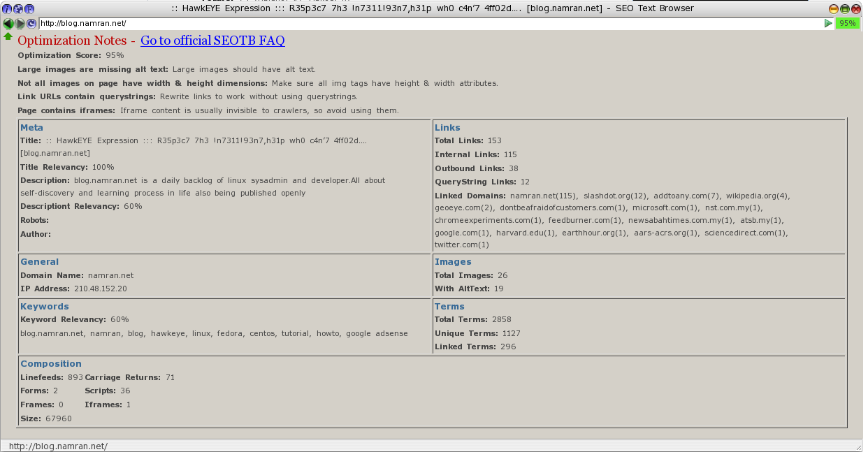The height and width of the screenshot is (452, 868).
Task: Click into the URL address field
Action: coord(419,23)
